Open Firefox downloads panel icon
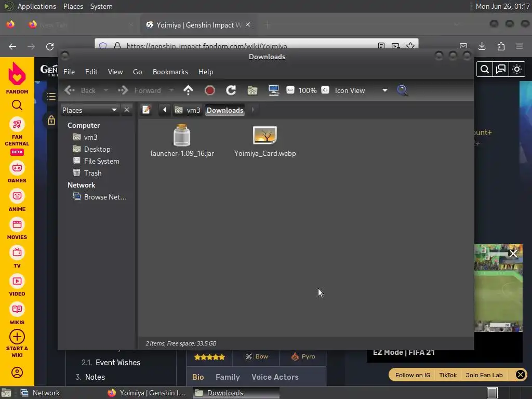532x399 pixels. (x=482, y=46)
